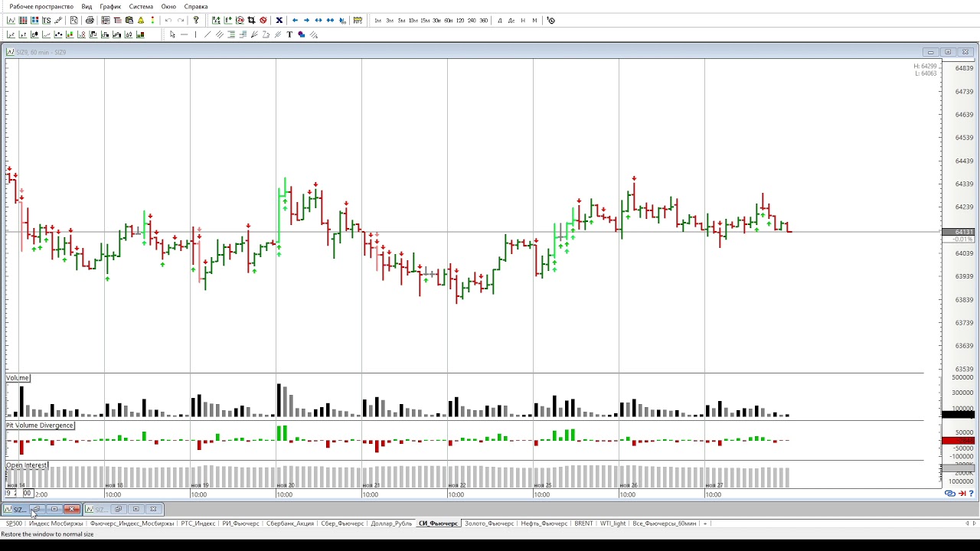Click the traffic light icon in toolbar
The height and width of the screenshot is (551, 980).
[152, 20]
